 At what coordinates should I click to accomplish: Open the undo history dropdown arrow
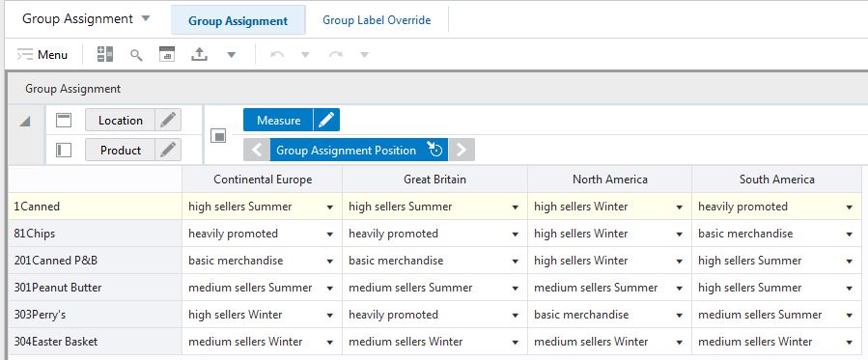[x=304, y=55]
